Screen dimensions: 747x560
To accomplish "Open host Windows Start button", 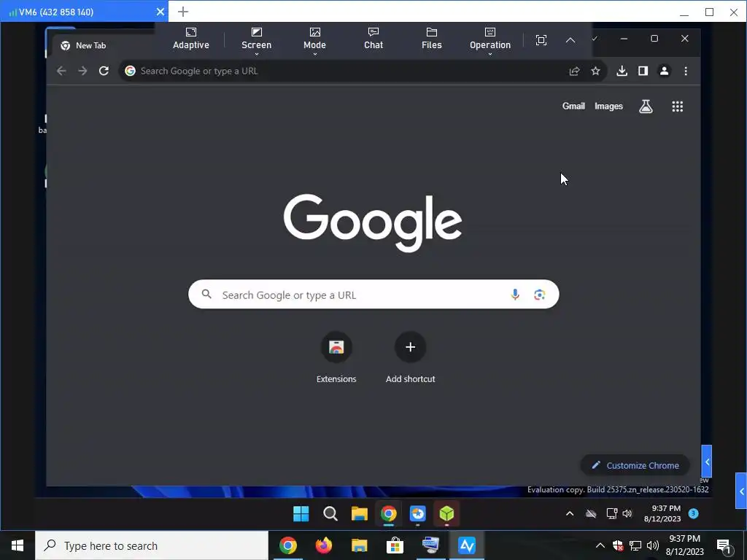I will [x=18, y=545].
